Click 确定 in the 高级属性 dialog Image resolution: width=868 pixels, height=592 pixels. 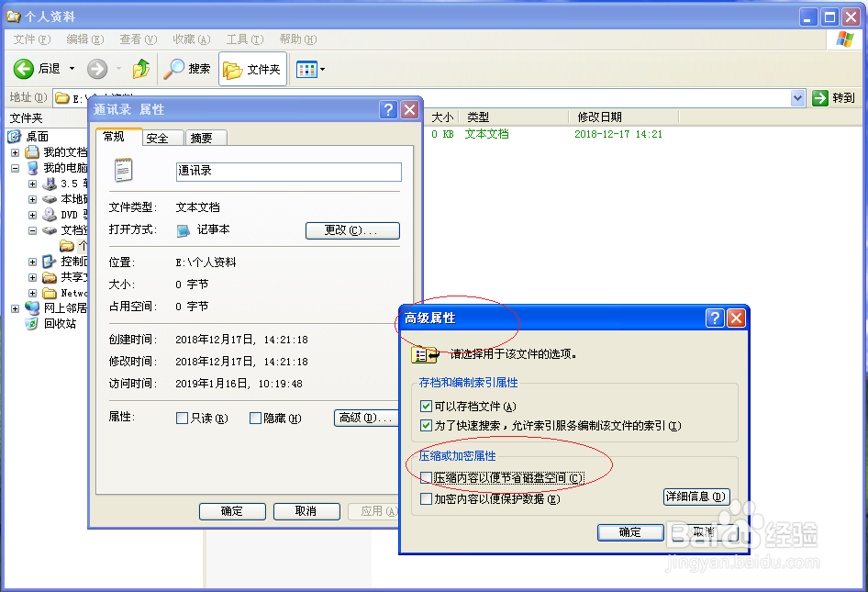[630, 532]
